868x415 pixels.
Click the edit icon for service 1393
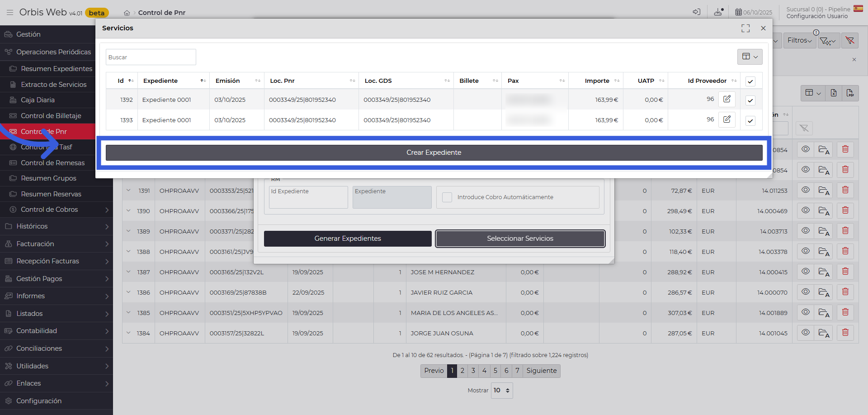coord(726,119)
